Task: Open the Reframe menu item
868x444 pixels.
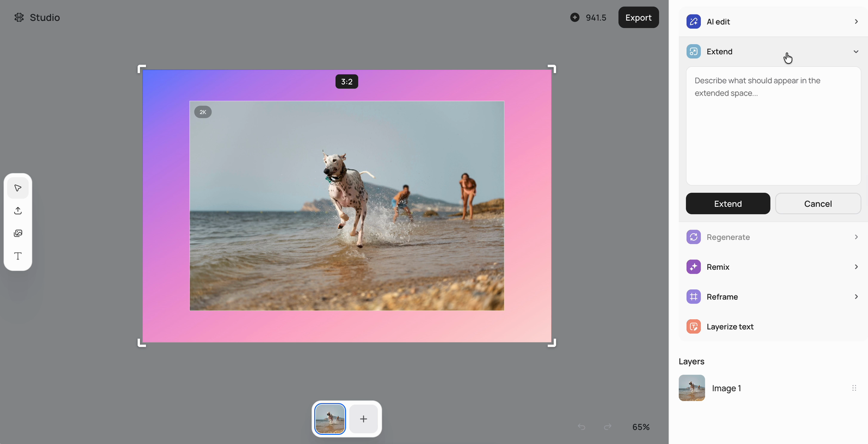Action: coord(773,297)
